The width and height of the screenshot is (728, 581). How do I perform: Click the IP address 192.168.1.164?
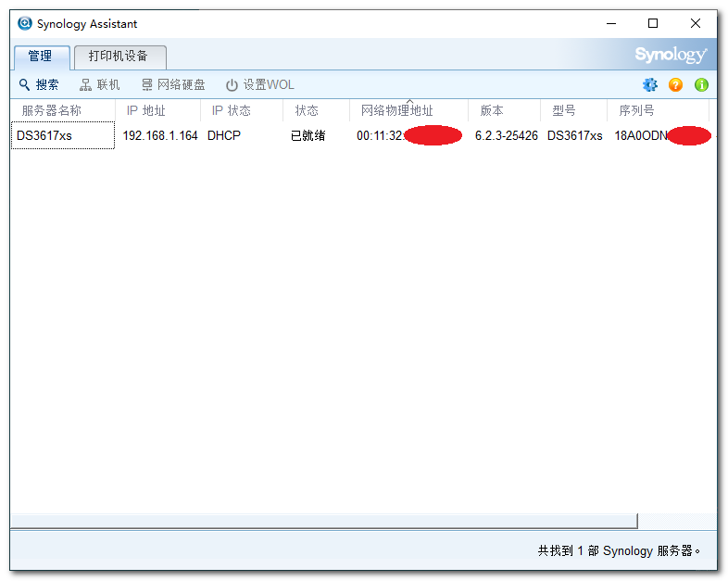point(160,135)
